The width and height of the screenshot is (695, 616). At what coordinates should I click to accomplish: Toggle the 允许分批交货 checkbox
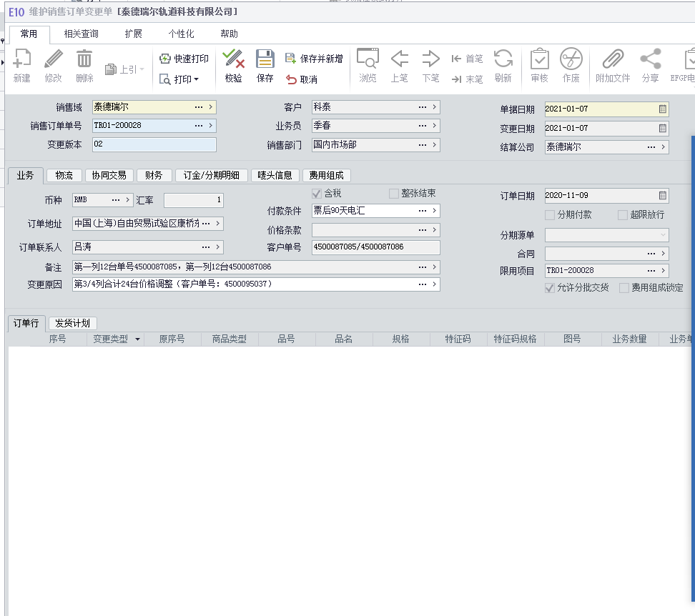550,288
